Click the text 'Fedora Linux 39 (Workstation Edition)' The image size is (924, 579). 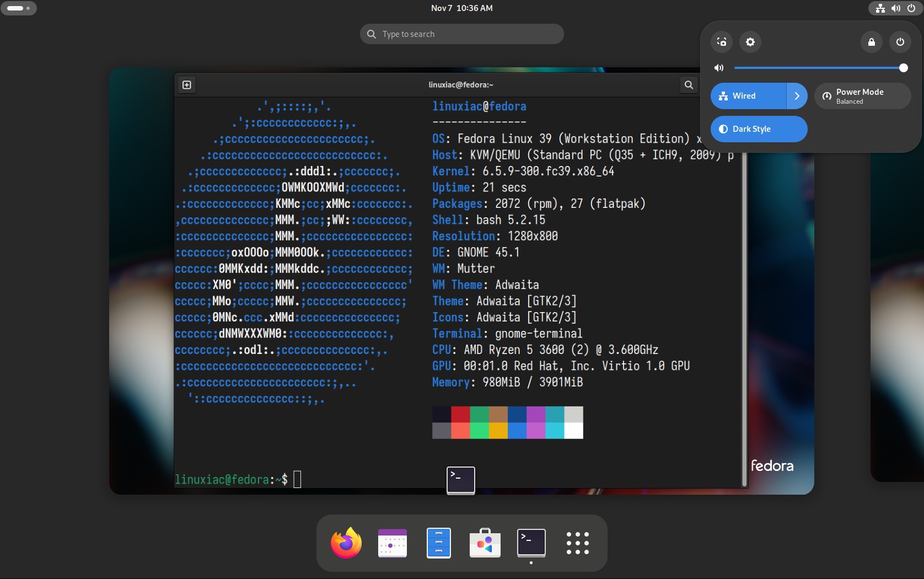click(573, 139)
